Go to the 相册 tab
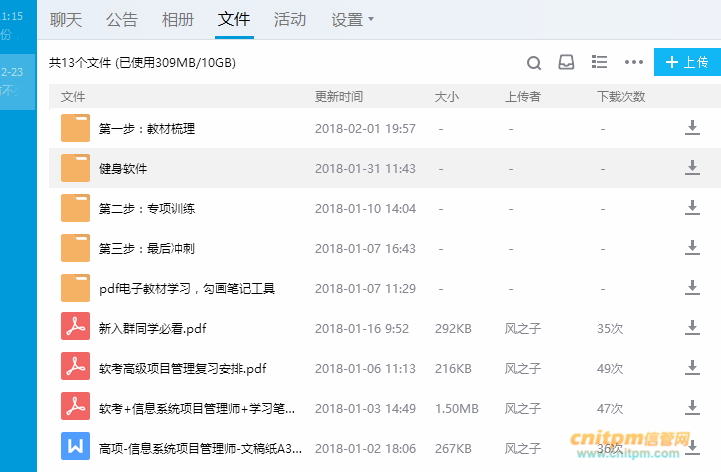This screenshot has width=721, height=472. pos(178,20)
